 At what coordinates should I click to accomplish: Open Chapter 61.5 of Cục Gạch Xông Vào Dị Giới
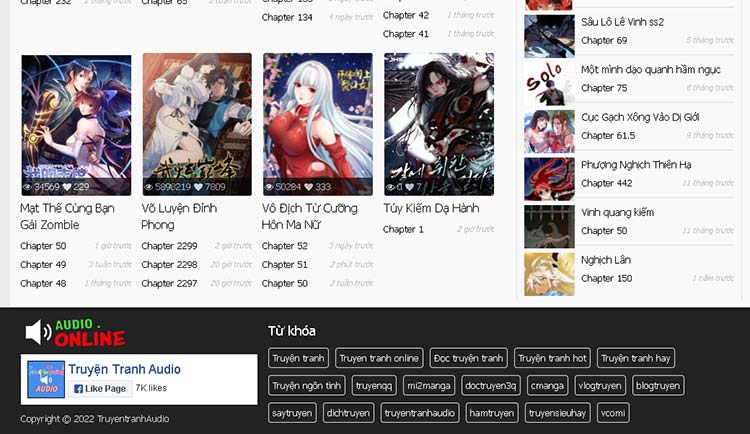point(607,136)
